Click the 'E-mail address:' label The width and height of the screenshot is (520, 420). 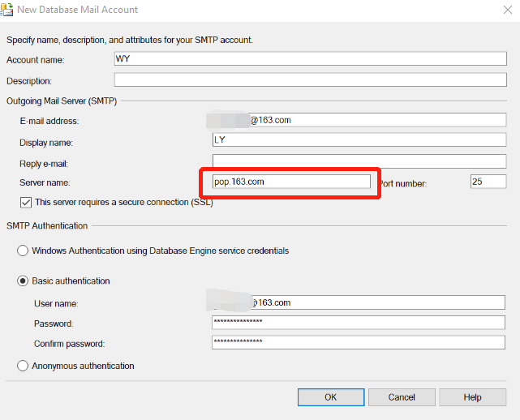(49, 121)
